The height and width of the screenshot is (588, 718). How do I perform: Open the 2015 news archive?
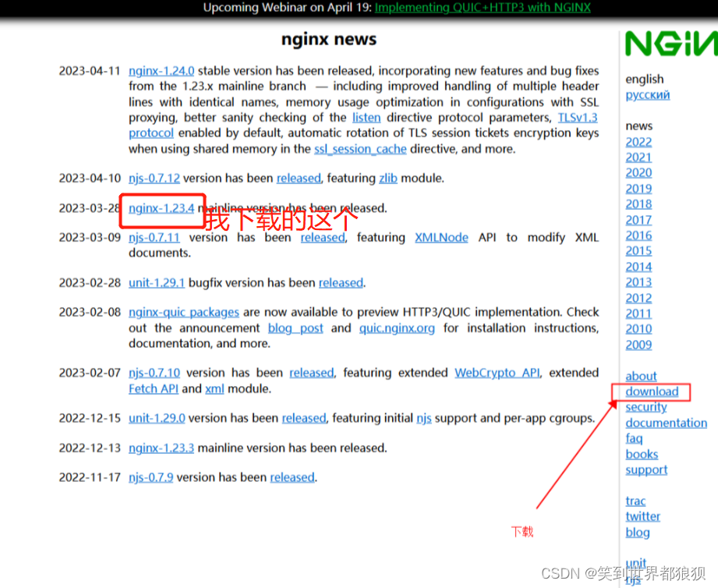coord(638,251)
